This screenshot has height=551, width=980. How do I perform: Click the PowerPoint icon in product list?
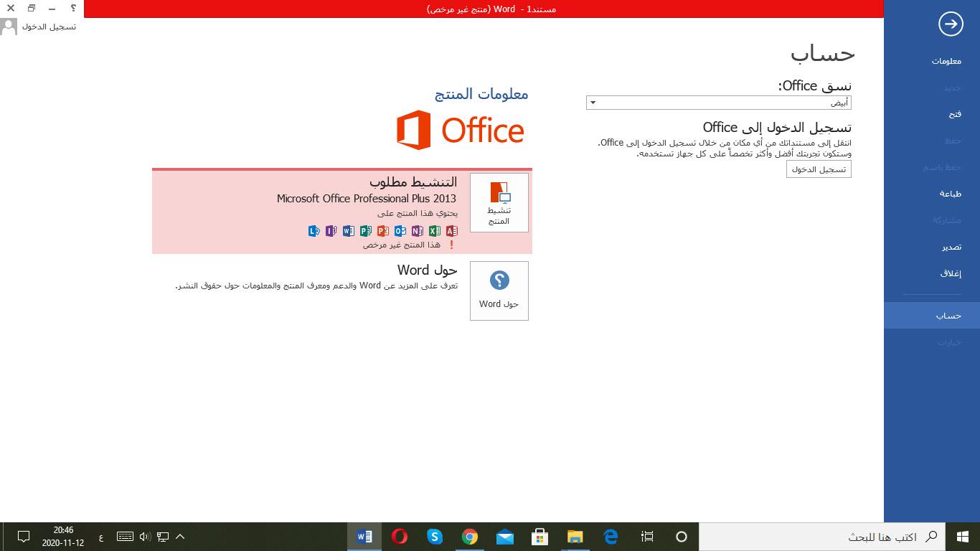click(382, 231)
